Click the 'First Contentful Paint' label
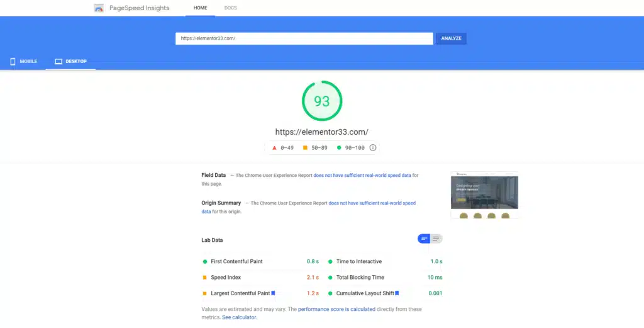 236,261
